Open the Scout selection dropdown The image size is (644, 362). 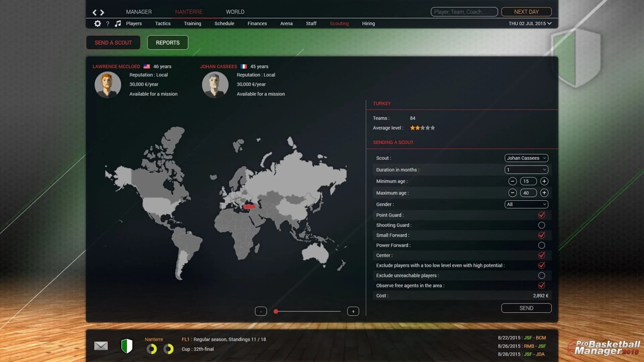(x=526, y=158)
